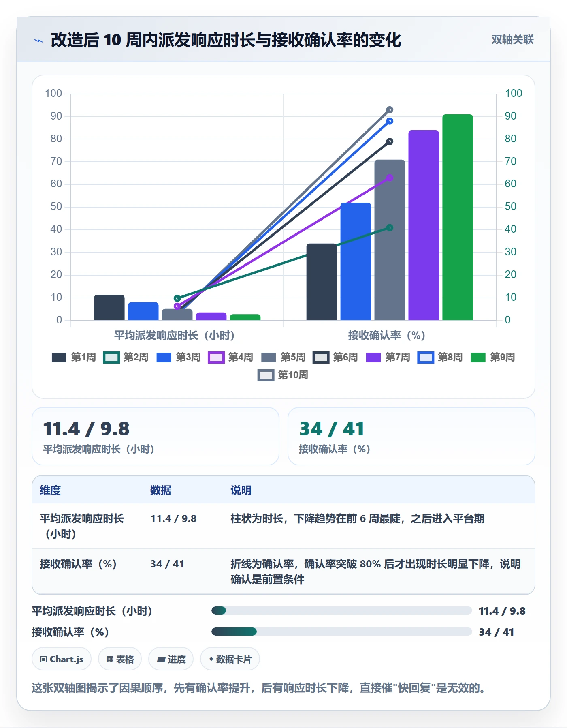Click the 第7周 legend color swatch
The height and width of the screenshot is (728, 567).
click(373, 358)
